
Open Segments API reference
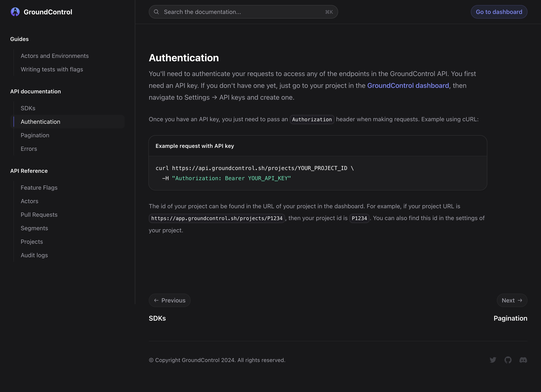click(34, 228)
